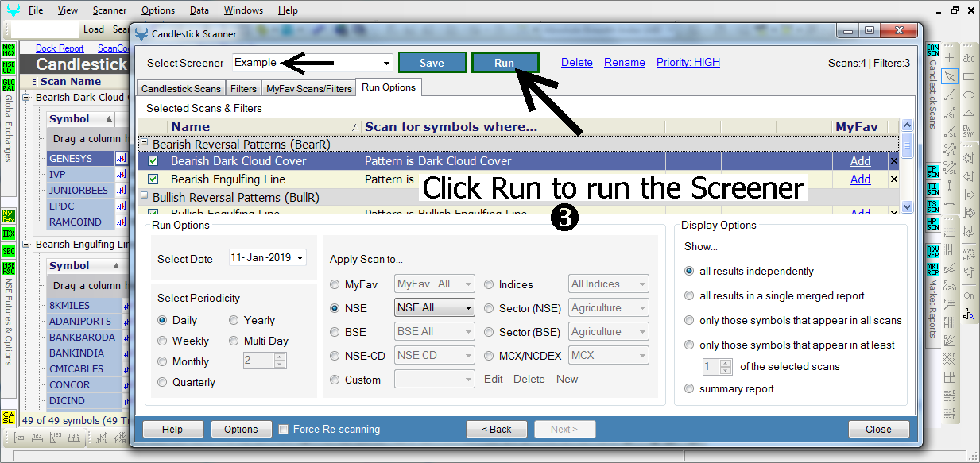
Task: Uncheck the Bearish Dark Cloud Cover scan
Action: click(153, 161)
